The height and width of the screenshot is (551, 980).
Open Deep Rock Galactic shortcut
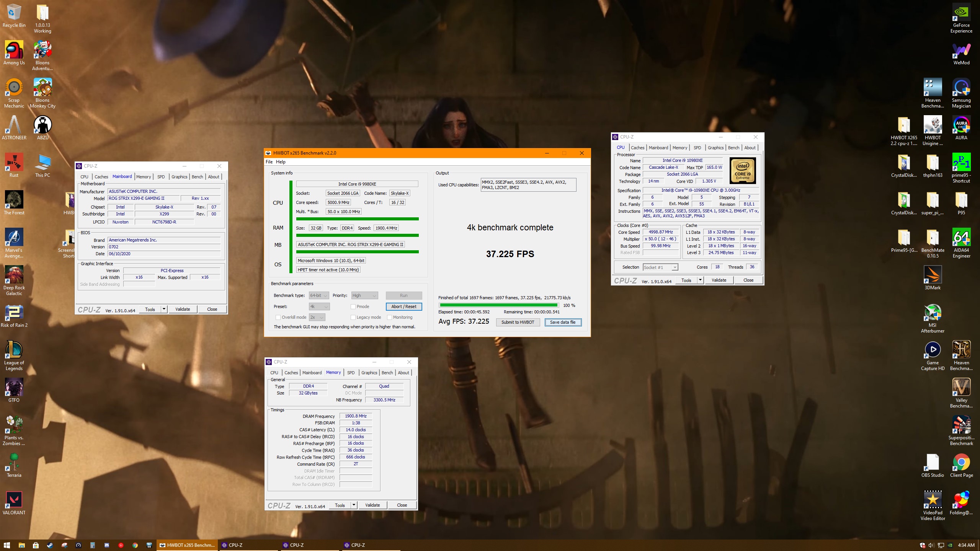(x=14, y=280)
